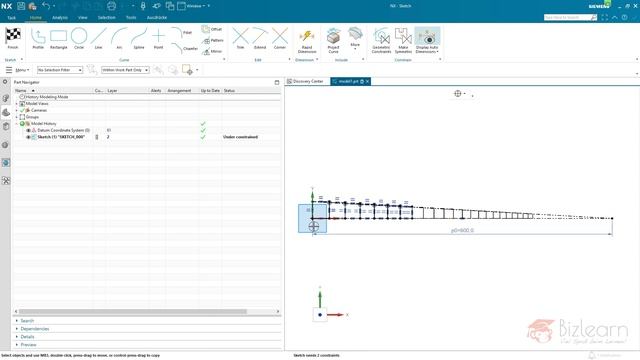This screenshot has width=640, height=360.
Task: Toggle visibility of Sketch (1) SKETCH_000
Action: click(28, 137)
